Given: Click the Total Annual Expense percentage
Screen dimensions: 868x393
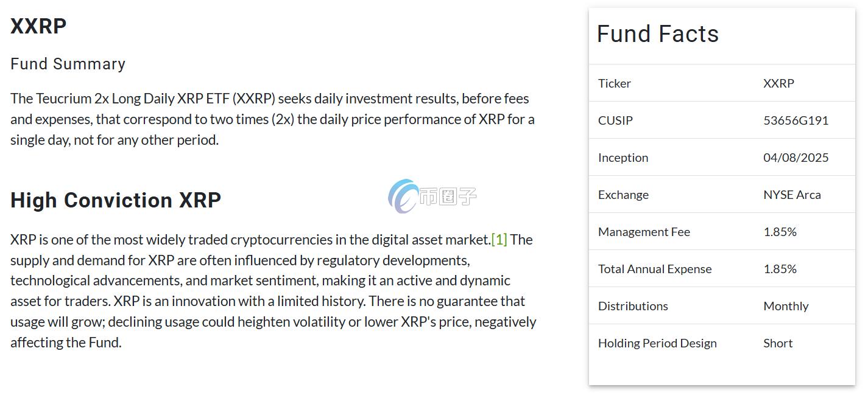Looking at the screenshot, I should click(x=780, y=269).
